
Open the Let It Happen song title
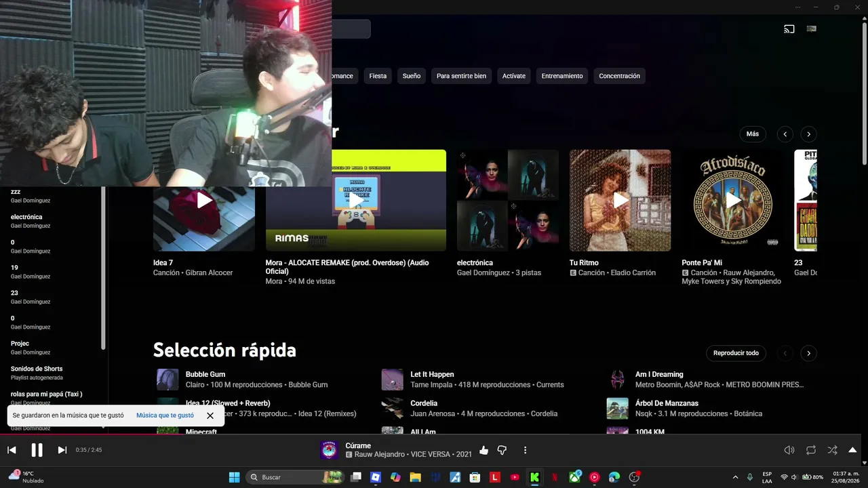(x=432, y=374)
